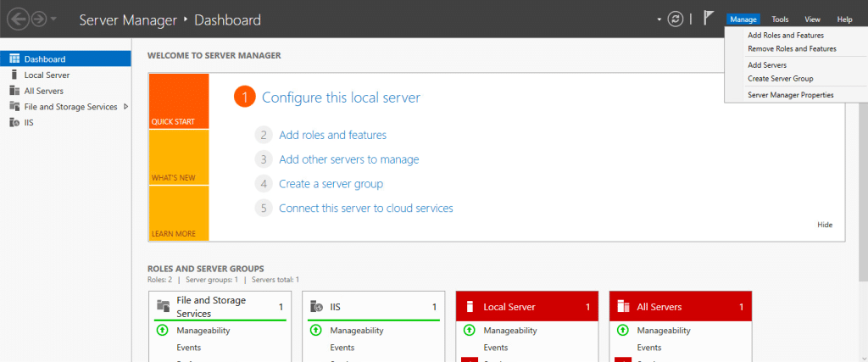Image resolution: width=868 pixels, height=362 pixels.
Task: Click the refresh icon in header
Action: pos(676,19)
